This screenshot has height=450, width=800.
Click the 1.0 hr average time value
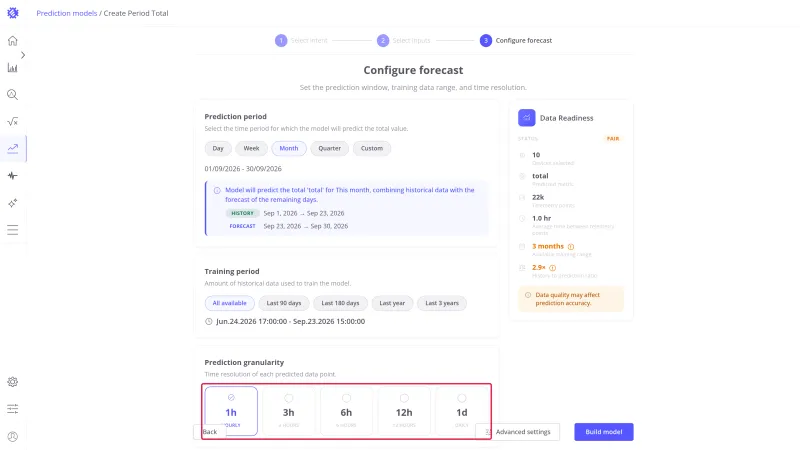coord(541,218)
